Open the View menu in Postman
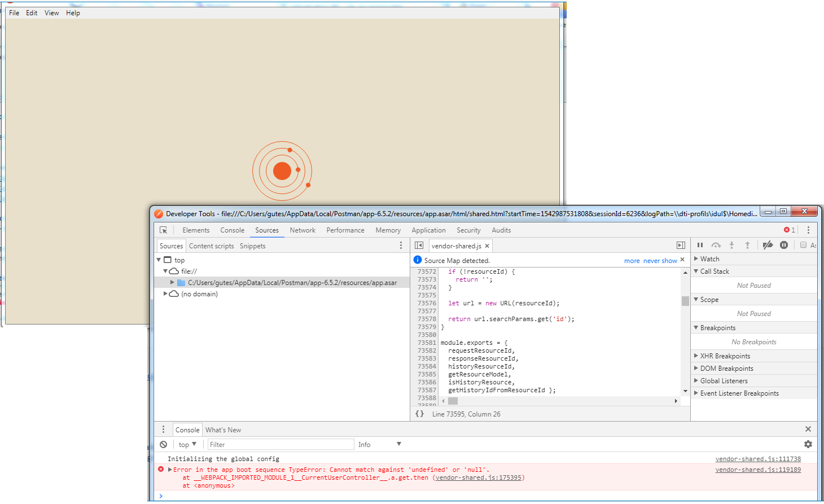This screenshot has width=824, height=504. tap(51, 12)
